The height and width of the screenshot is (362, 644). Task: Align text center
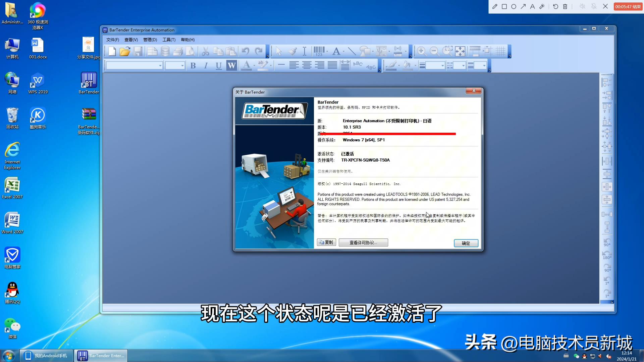click(307, 65)
